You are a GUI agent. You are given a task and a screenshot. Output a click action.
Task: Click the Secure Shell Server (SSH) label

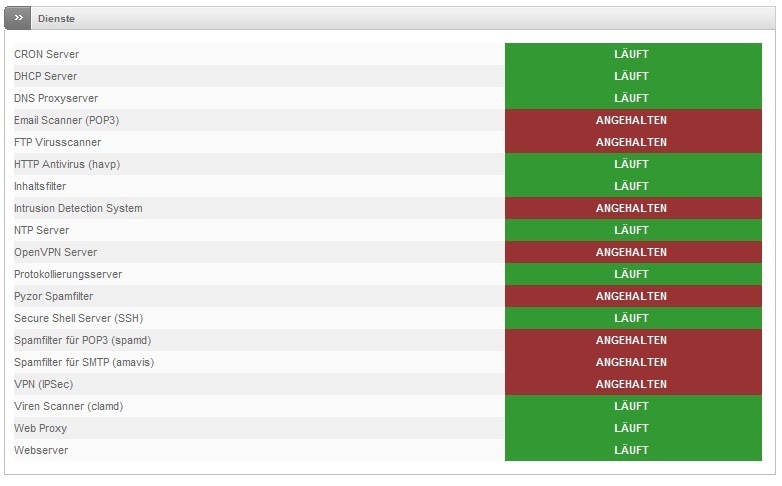tap(80, 318)
